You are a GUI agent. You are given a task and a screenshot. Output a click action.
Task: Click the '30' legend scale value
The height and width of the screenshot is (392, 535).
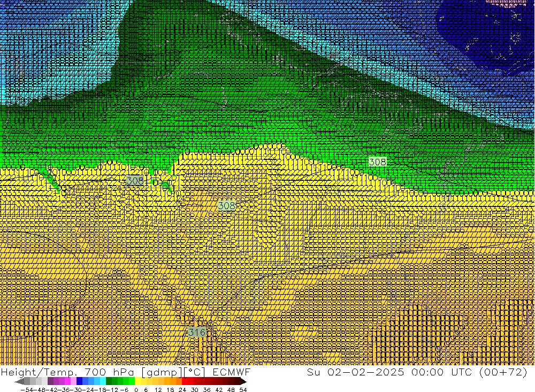[195, 390]
